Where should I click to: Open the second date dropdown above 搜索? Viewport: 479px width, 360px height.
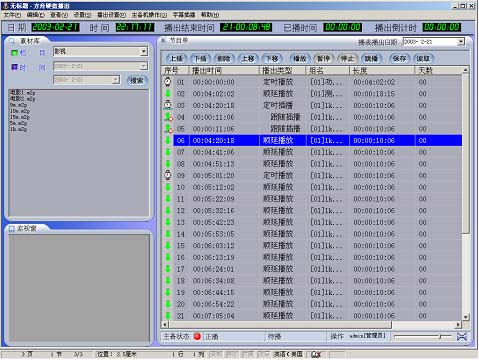click(115, 80)
